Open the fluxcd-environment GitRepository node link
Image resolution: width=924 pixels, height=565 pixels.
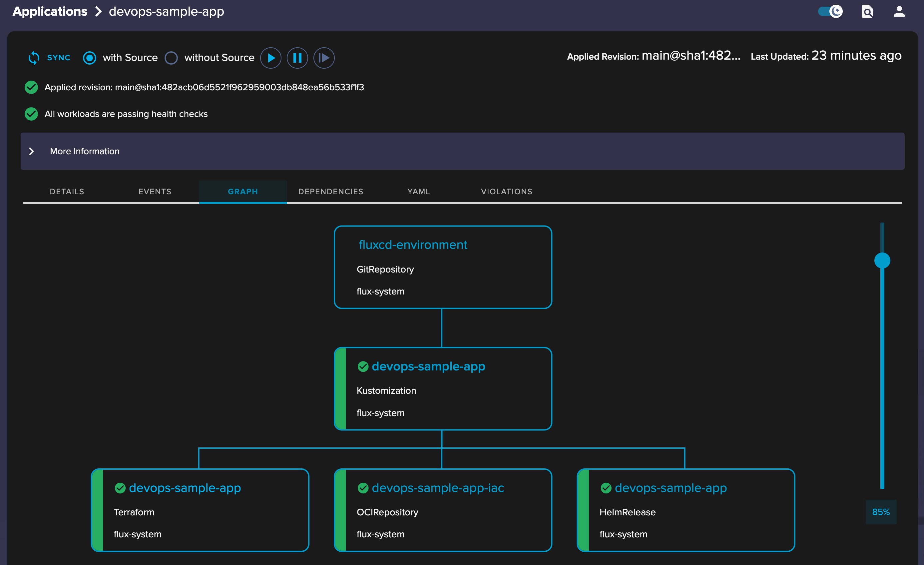click(x=412, y=245)
